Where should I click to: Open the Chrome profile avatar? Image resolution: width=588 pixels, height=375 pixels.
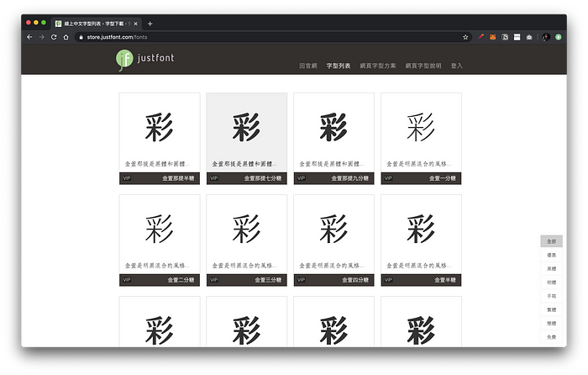point(546,37)
